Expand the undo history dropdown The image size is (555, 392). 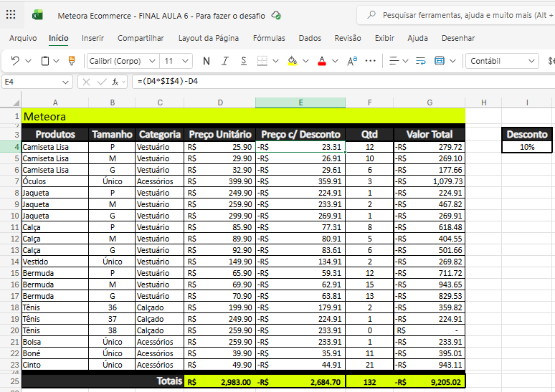tap(28, 61)
